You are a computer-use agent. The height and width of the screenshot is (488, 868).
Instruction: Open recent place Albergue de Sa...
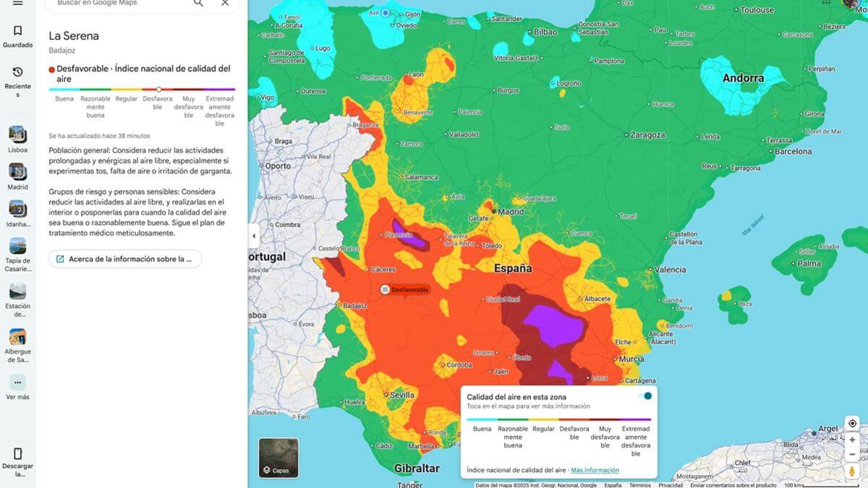click(18, 346)
